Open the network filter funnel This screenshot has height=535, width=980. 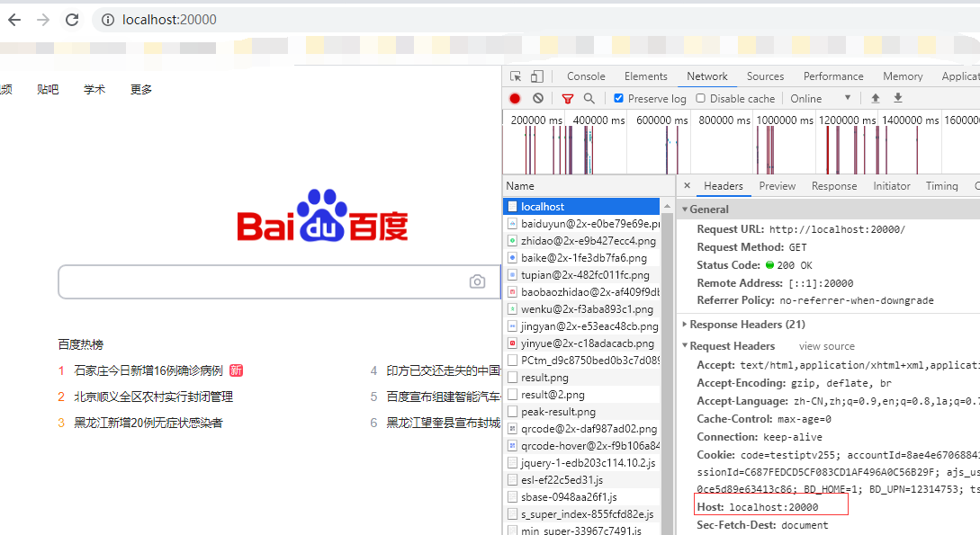(568, 99)
